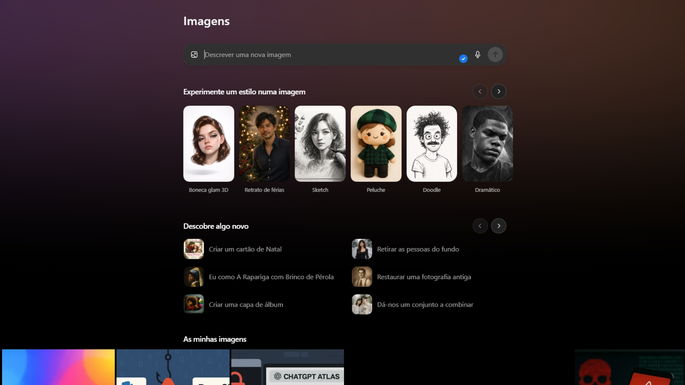
Task: Pick the Doodle style card
Action: click(432, 144)
